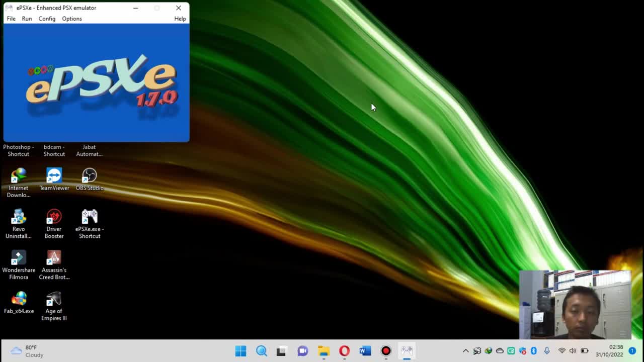Click the battery tray icon
This screenshot has width=644, height=362.
tap(584, 351)
